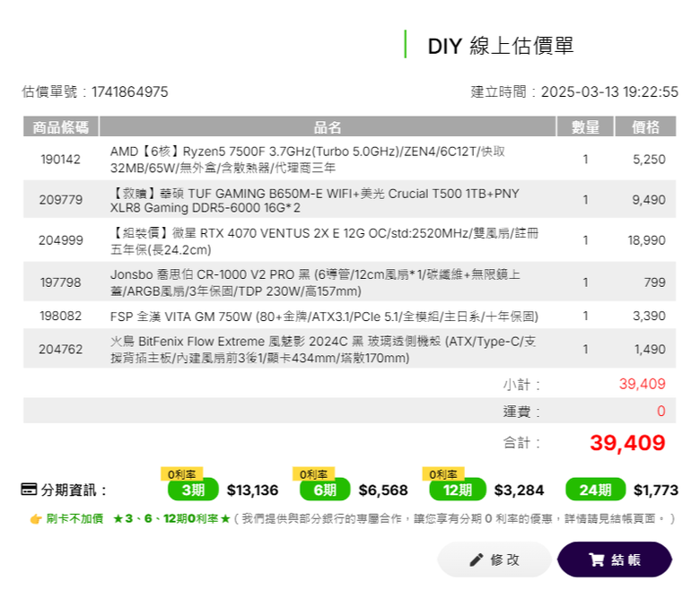Click the RTX 4070 VENTUS 2X product name

(325, 241)
